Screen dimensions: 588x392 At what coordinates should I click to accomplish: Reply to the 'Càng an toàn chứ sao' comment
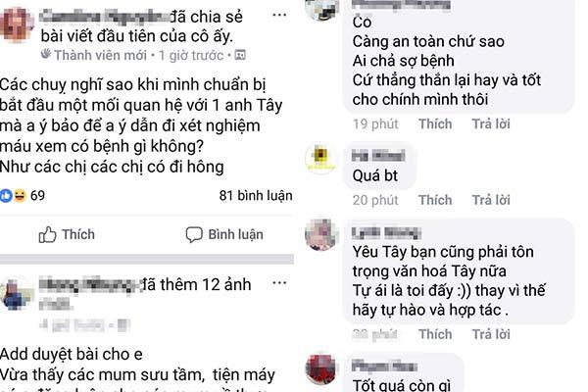pyautogui.click(x=491, y=123)
